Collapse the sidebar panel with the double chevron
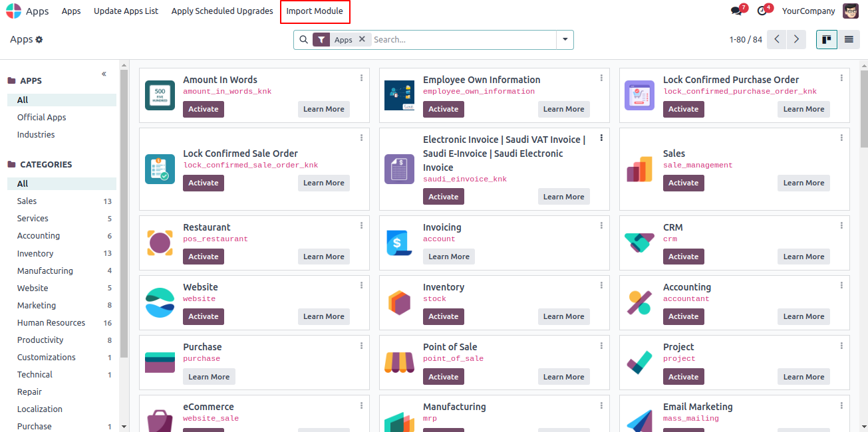The image size is (868, 432). click(x=104, y=74)
